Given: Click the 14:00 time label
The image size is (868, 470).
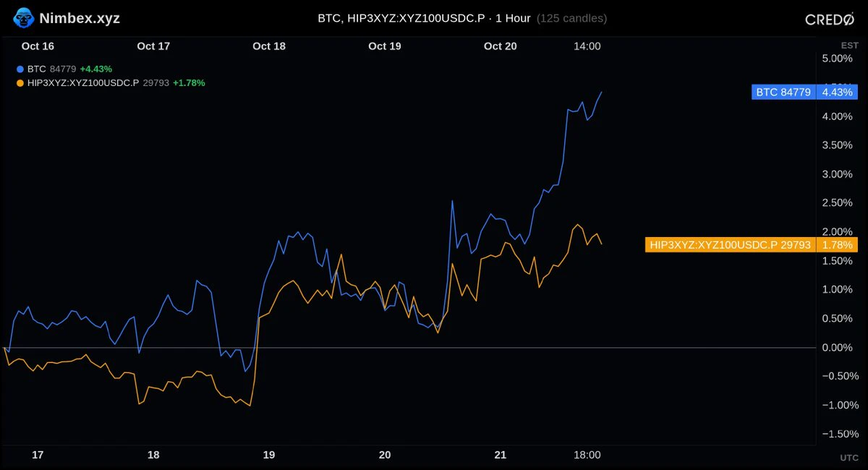Looking at the screenshot, I should (587, 46).
